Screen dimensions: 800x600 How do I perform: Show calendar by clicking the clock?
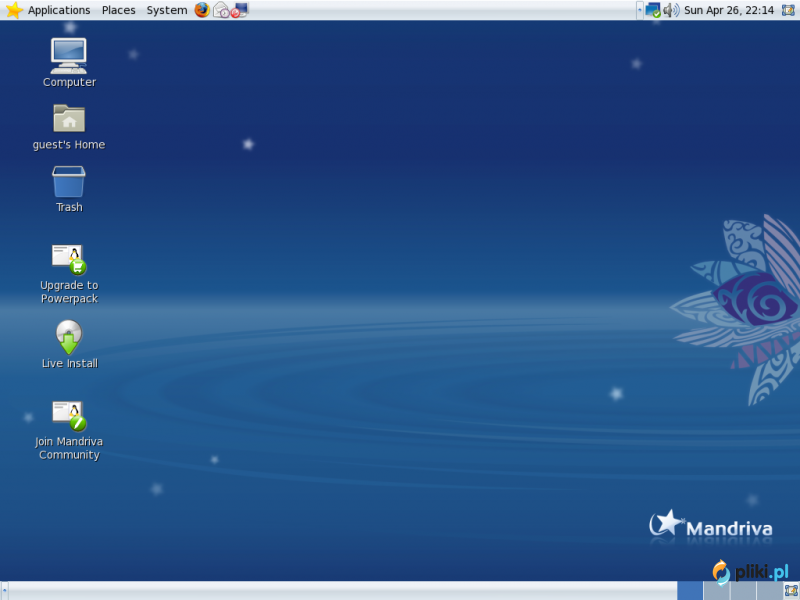(729, 10)
